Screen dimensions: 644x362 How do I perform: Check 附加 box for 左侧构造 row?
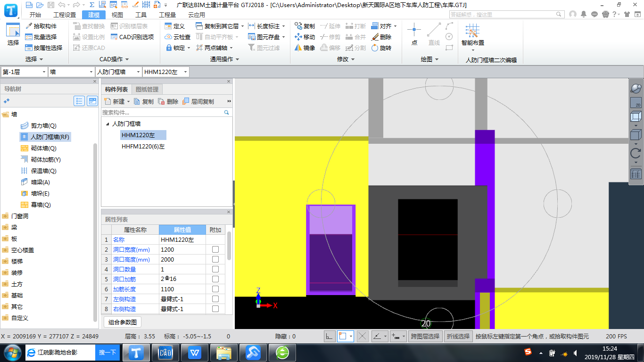tap(215, 299)
